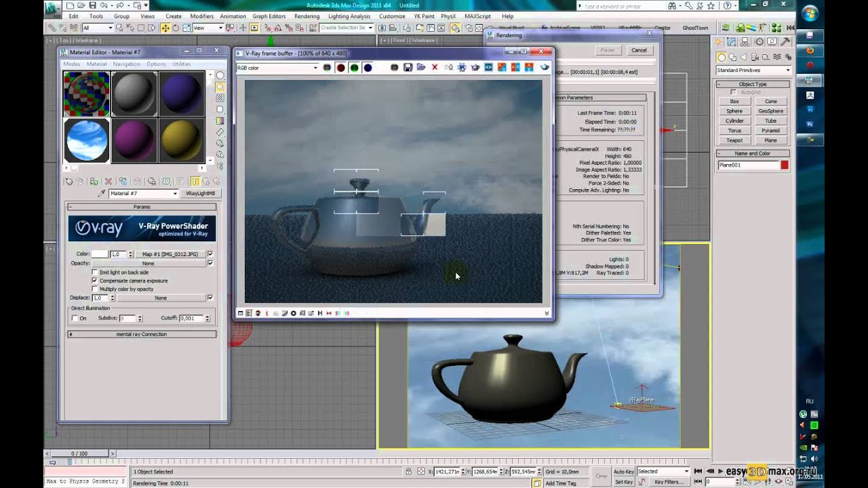Click the mono channel icon in frame buffer
Viewport: 868px width, 488px height.
(x=394, y=68)
